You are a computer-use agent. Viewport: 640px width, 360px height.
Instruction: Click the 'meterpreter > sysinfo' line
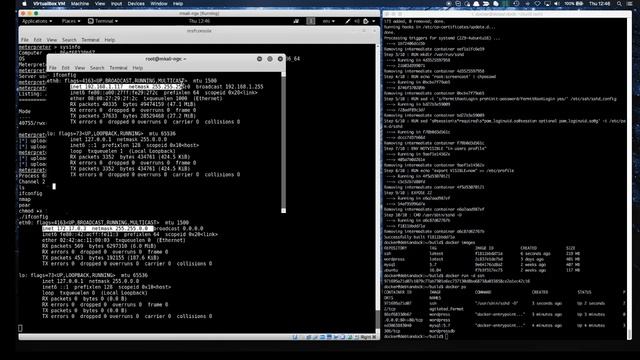coord(49,47)
